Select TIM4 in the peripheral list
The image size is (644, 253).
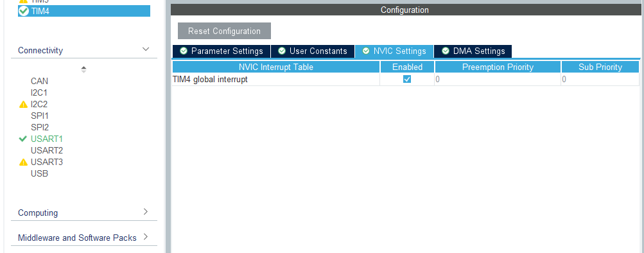83,11
